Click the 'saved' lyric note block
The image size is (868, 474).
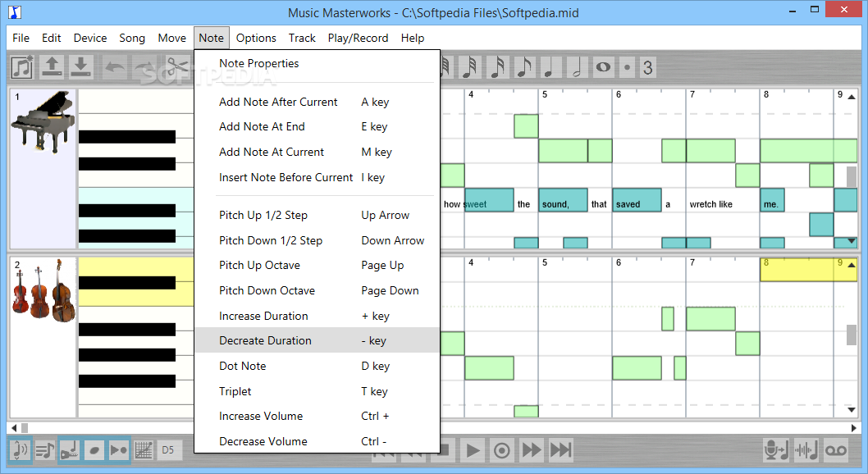[x=637, y=199]
